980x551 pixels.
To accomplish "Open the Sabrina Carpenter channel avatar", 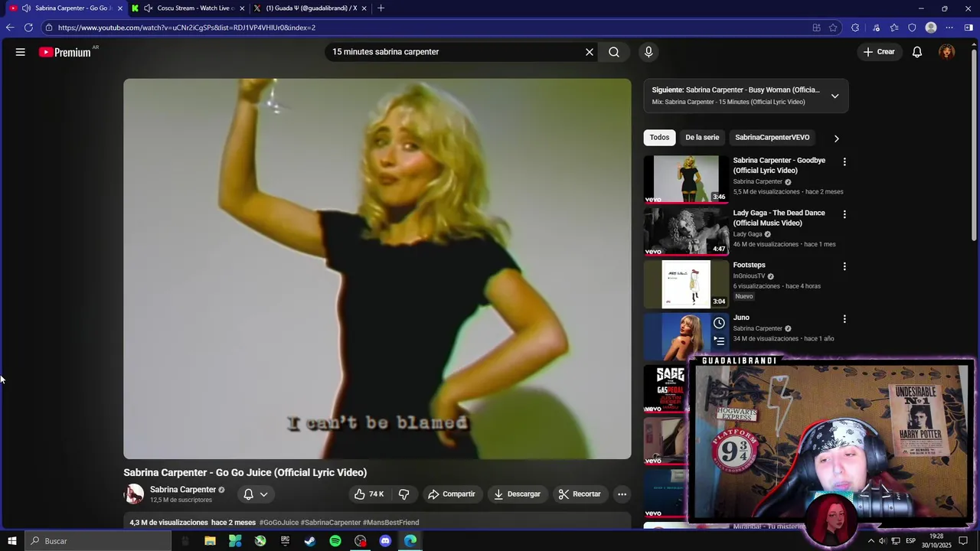I will [134, 494].
